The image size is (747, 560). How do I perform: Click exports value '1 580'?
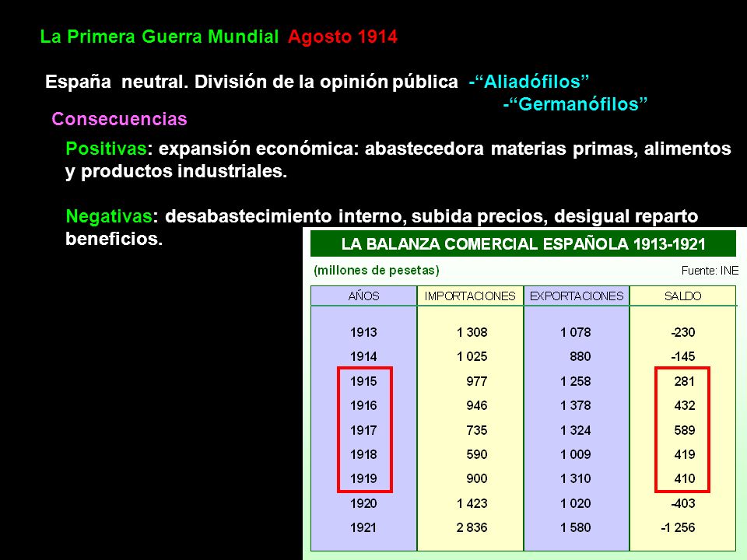[576, 527]
